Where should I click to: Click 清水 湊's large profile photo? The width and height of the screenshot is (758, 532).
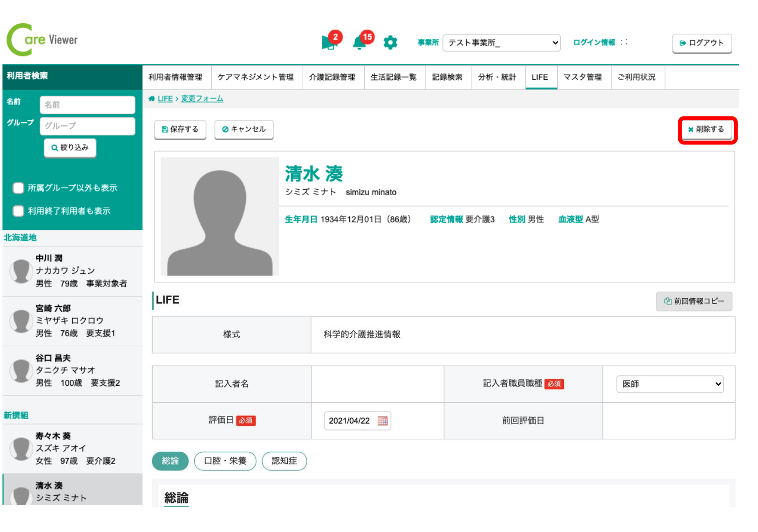[219, 216]
